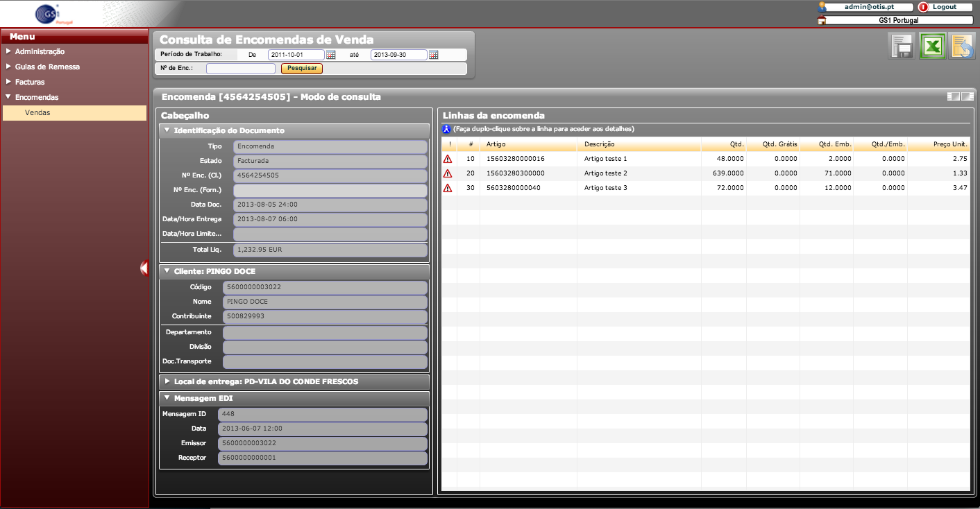This screenshot has width=980, height=509.
Task: Click quantity cell 639.0000
Action: pyautogui.click(x=728, y=173)
